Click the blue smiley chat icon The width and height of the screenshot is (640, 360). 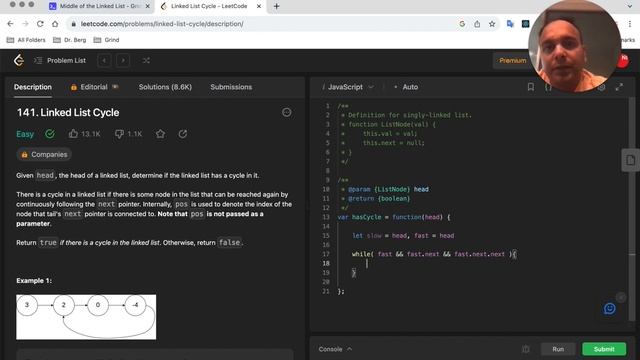[x=609, y=309]
